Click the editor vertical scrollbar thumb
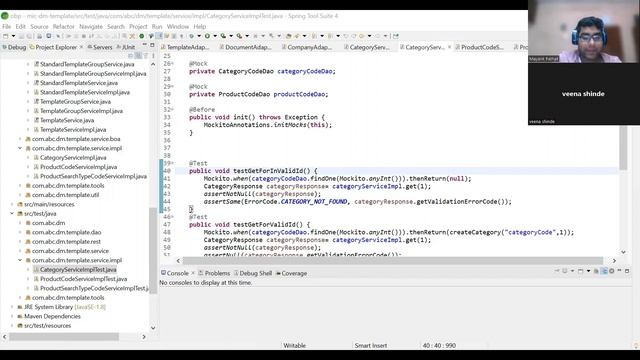Screen dimensions: 640x360 [623, 148]
